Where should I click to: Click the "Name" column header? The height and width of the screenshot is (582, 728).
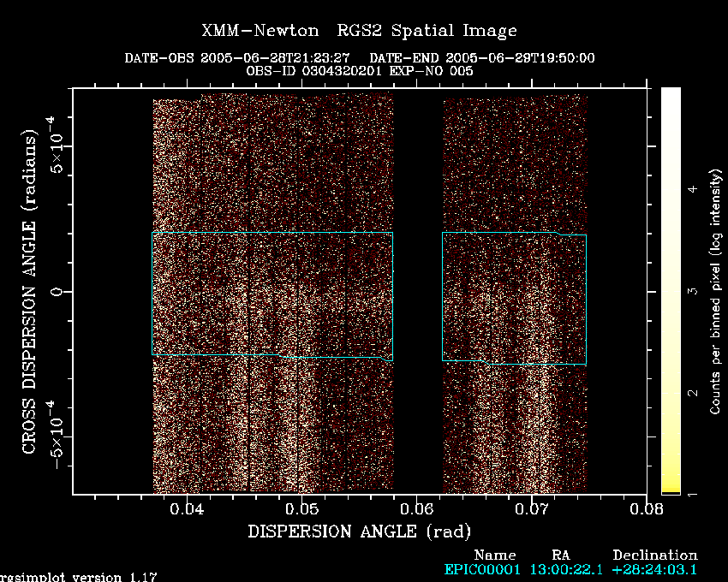coord(495,555)
